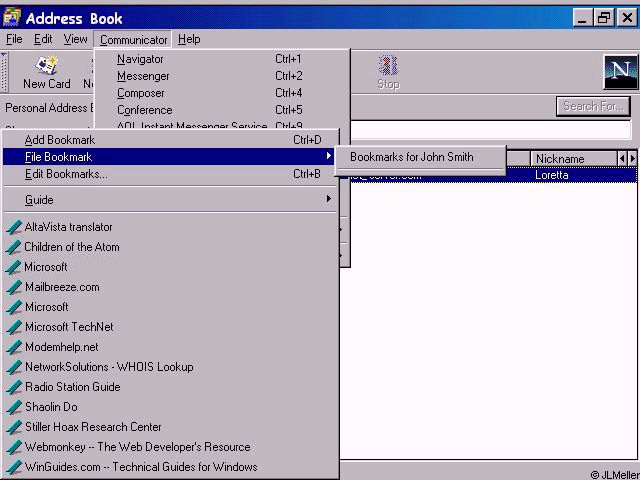
Task: Click the Stiller Hoax Research Center bookmark icon
Action: [x=14, y=427]
